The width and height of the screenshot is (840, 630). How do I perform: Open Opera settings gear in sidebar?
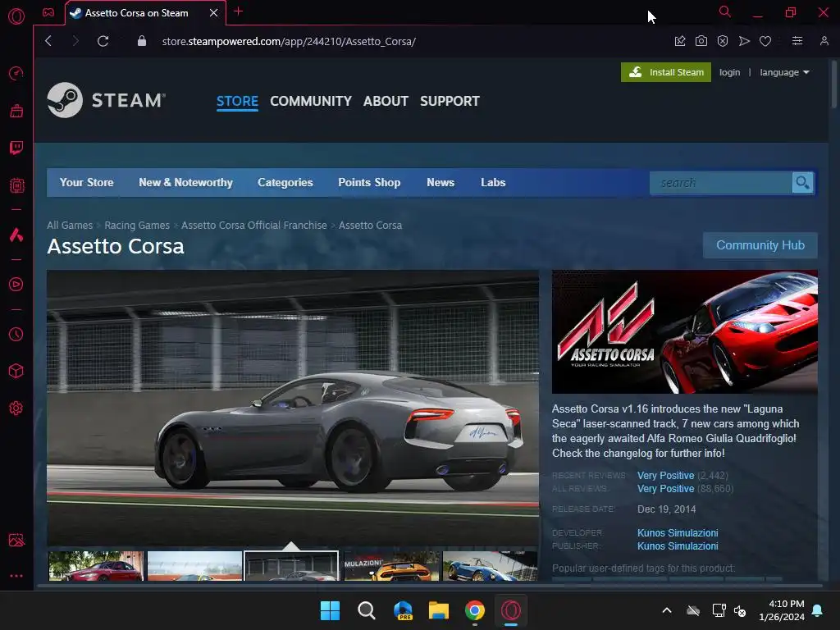(16, 409)
